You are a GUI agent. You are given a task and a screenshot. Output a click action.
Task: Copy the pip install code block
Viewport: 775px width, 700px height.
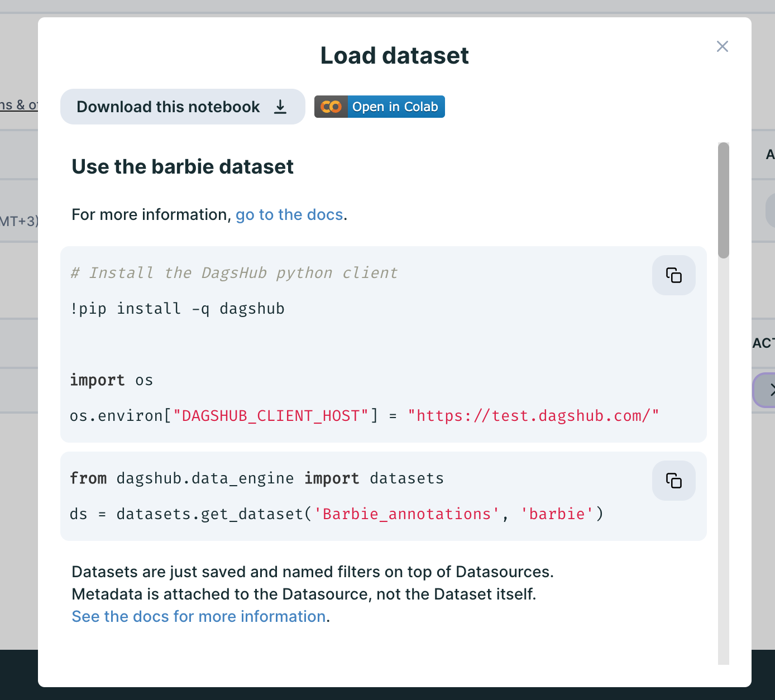pos(673,275)
